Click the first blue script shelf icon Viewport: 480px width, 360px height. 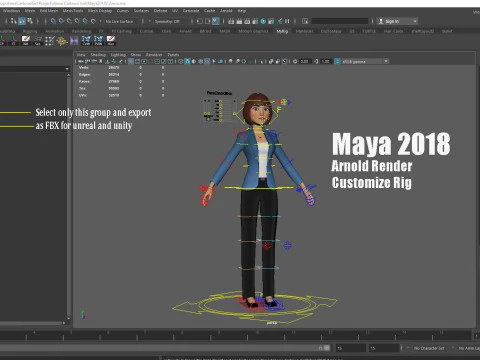pos(86,41)
